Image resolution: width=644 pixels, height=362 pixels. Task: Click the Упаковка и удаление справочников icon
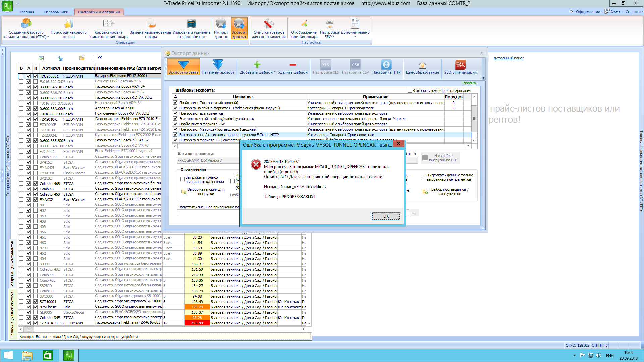pyautogui.click(x=191, y=24)
